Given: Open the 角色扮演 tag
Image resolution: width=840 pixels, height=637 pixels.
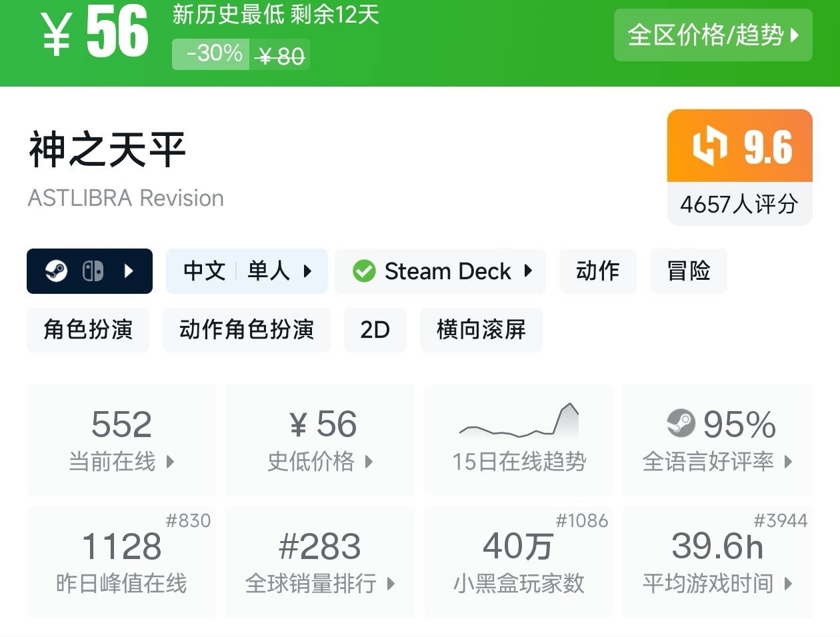Looking at the screenshot, I should pyautogui.click(x=88, y=330).
